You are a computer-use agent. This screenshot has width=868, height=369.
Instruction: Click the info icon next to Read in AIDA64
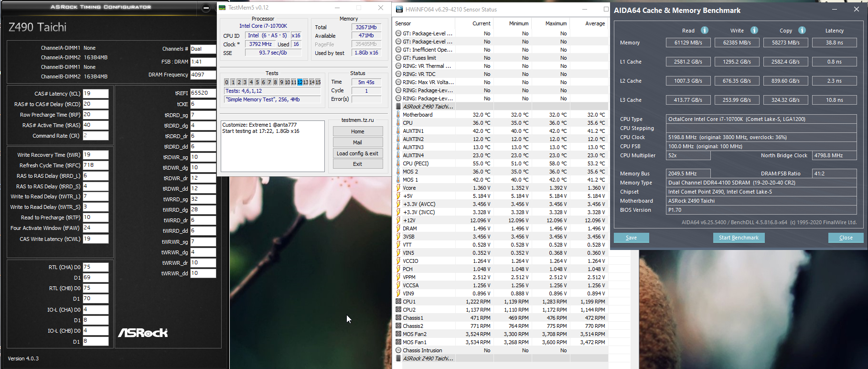(704, 30)
